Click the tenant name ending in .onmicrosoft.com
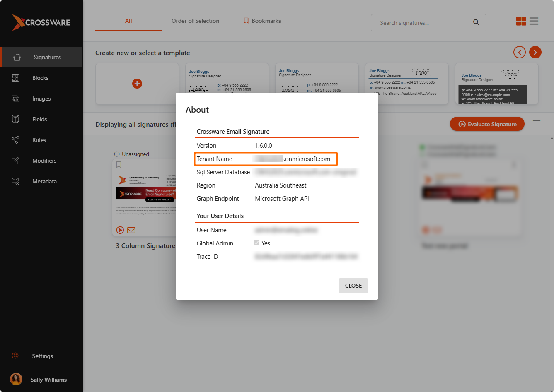 pyautogui.click(x=293, y=159)
